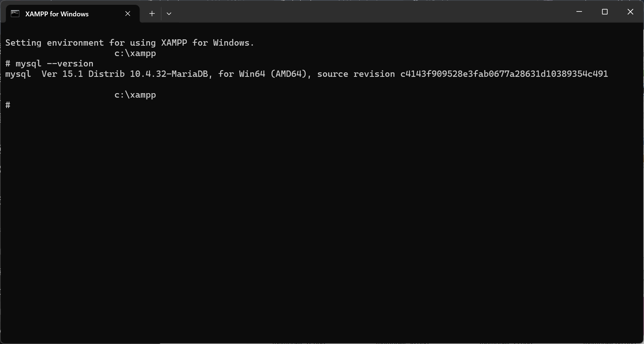The height and width of the screenshot is (344, 644).
Task: Minimize the terminal window
Action: (x=579, y=12)
